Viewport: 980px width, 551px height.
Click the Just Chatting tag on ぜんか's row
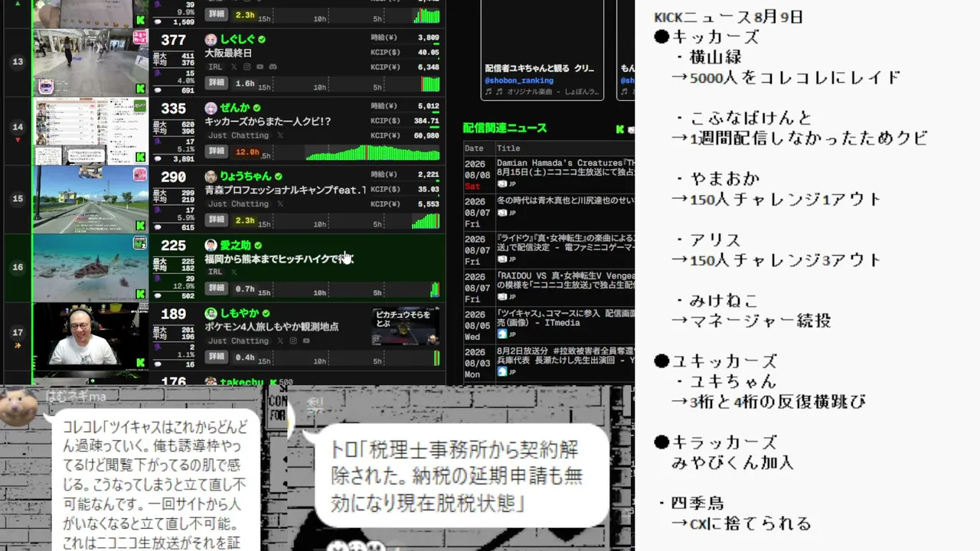(238, 135)
